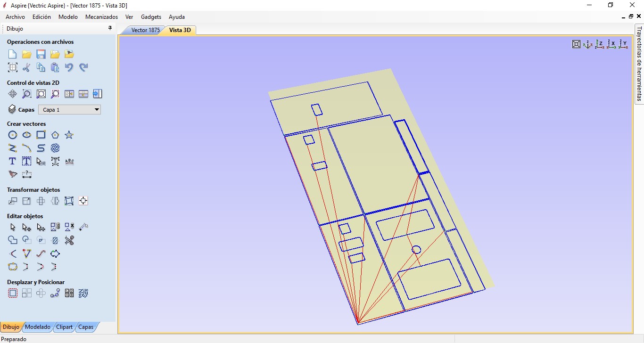Open the Distort objects tool
Image resolution: width=644 pixels, height=343 pixels.
[x=69, y=201]
